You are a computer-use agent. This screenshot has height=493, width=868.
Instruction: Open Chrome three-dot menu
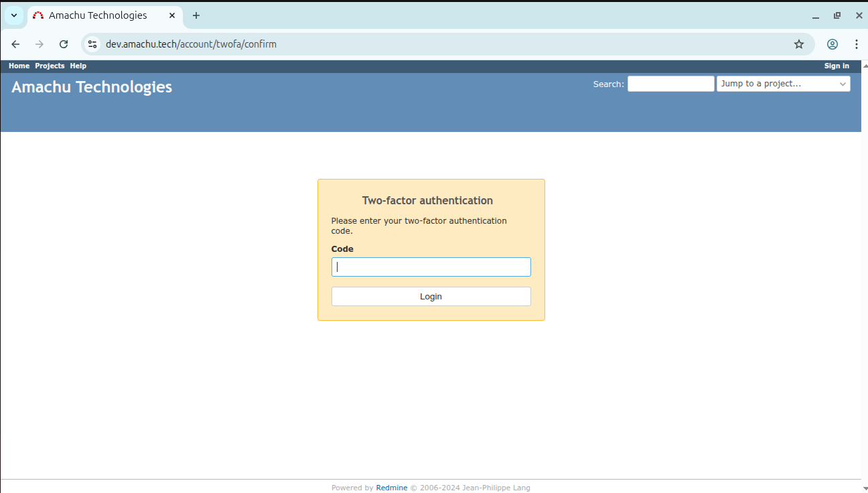pyautogui.click(x=856, y=44)
